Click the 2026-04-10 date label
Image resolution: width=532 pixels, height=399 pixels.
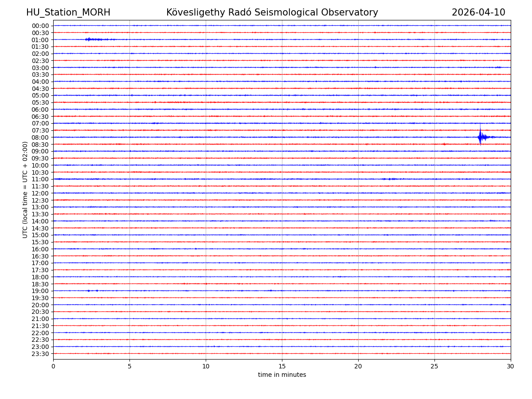coord(478,13)
